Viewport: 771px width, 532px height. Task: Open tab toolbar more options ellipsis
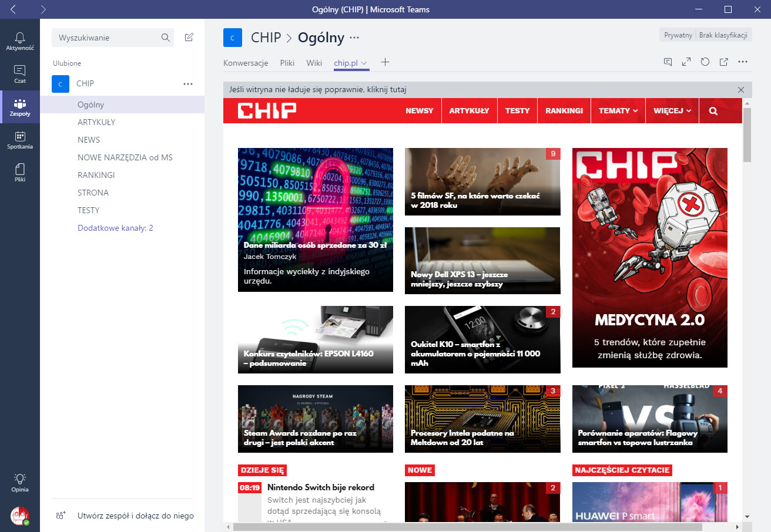[x=743, y=62]
